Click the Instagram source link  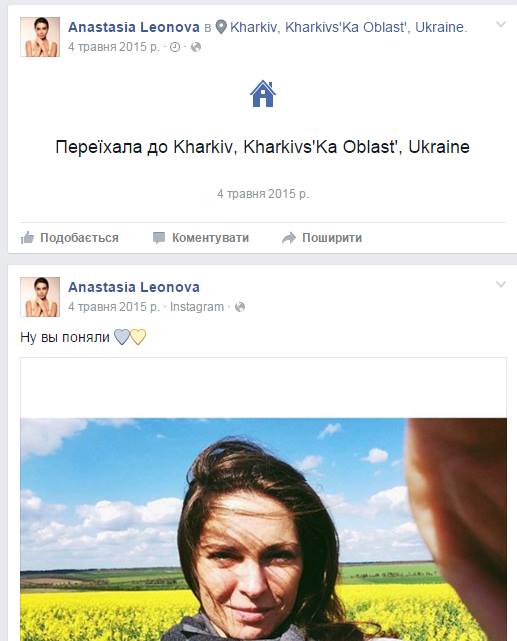coord(197,307)
